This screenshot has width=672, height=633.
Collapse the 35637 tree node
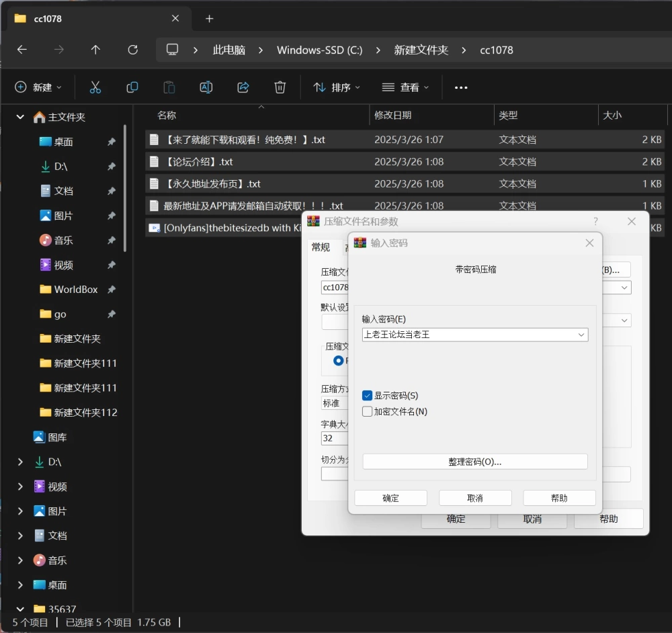pyautogui.click(x=20, y=609)
